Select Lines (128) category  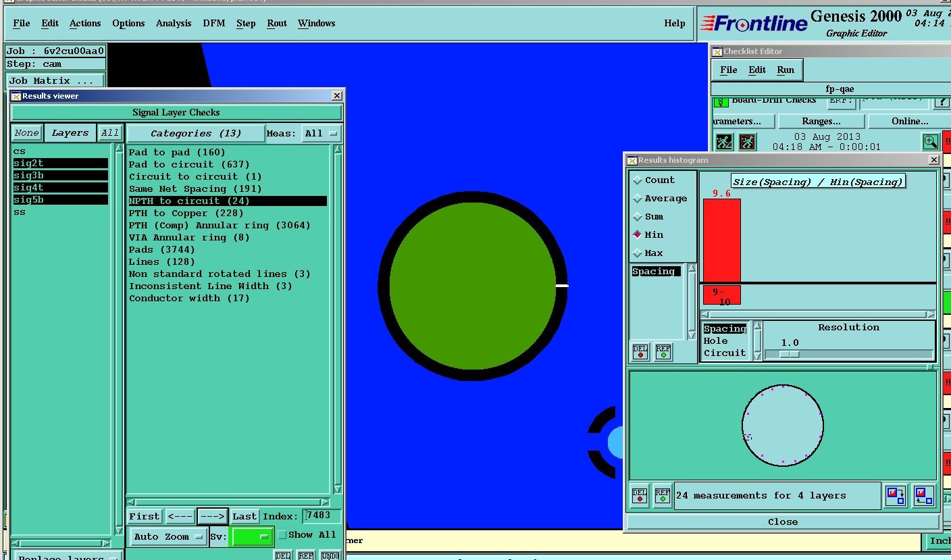[x=163, y=262]
